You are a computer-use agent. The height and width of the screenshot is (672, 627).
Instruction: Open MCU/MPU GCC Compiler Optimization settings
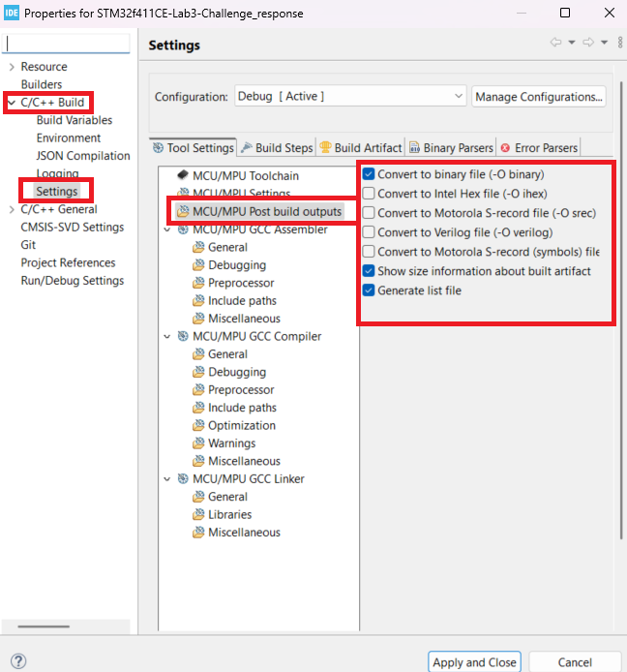(x=241, y=425)
